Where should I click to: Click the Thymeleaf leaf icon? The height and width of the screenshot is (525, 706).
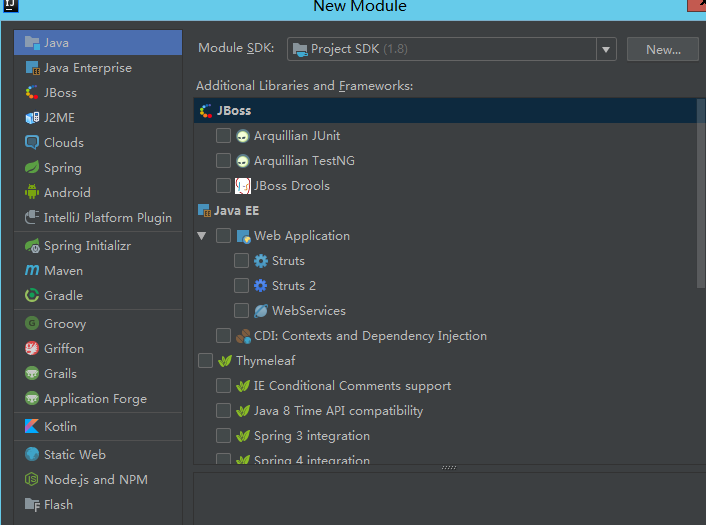point(225,361)
